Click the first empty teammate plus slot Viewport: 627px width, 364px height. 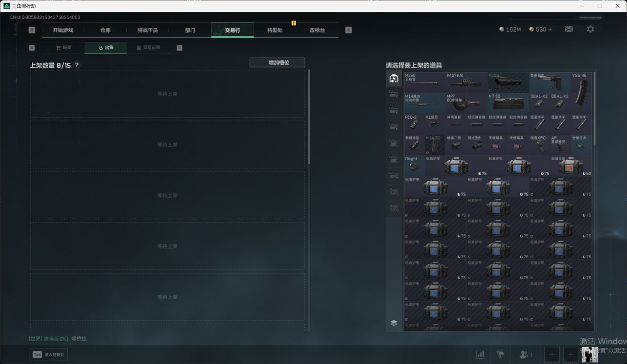coord(551,354)
